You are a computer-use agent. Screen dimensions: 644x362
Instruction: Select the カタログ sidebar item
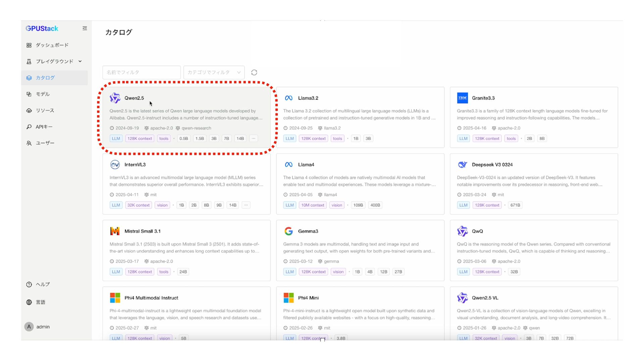pos(54,78)
